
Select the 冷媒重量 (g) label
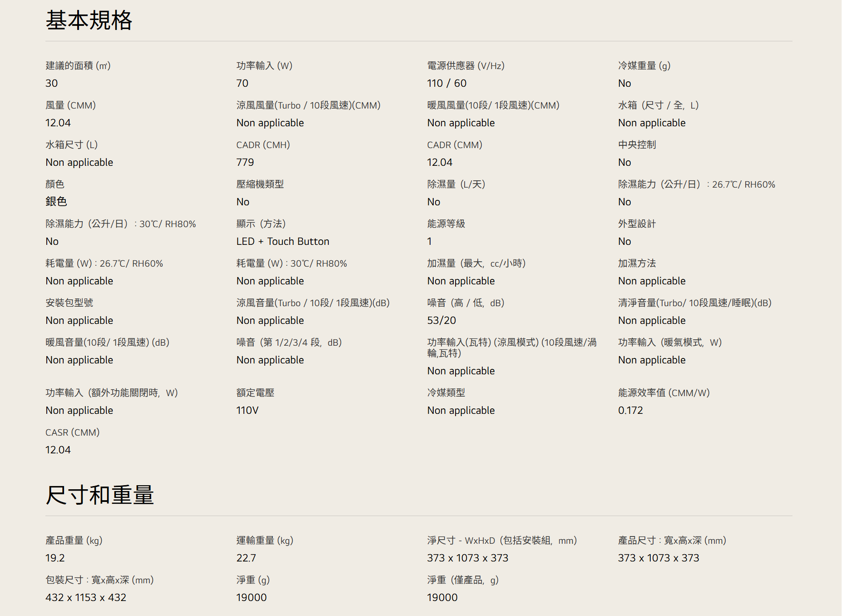click(x=644, y=66)
